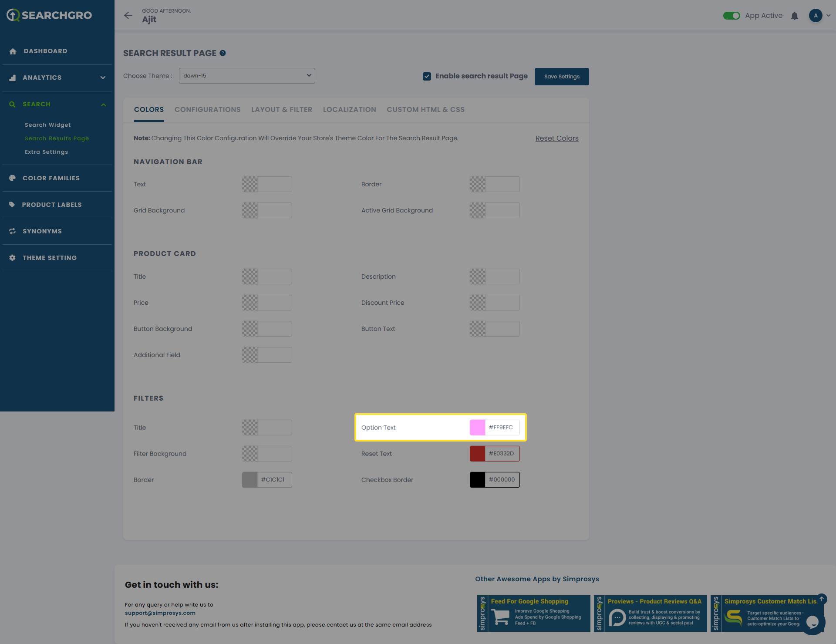
Task: Click the Dashboard home icon
Action: (x=13, y=51)
